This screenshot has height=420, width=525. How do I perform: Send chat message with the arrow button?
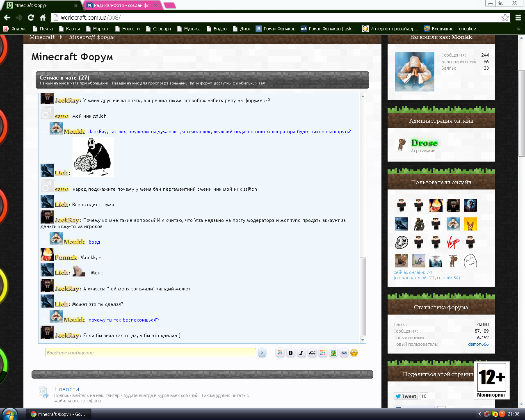pos(262,353)
